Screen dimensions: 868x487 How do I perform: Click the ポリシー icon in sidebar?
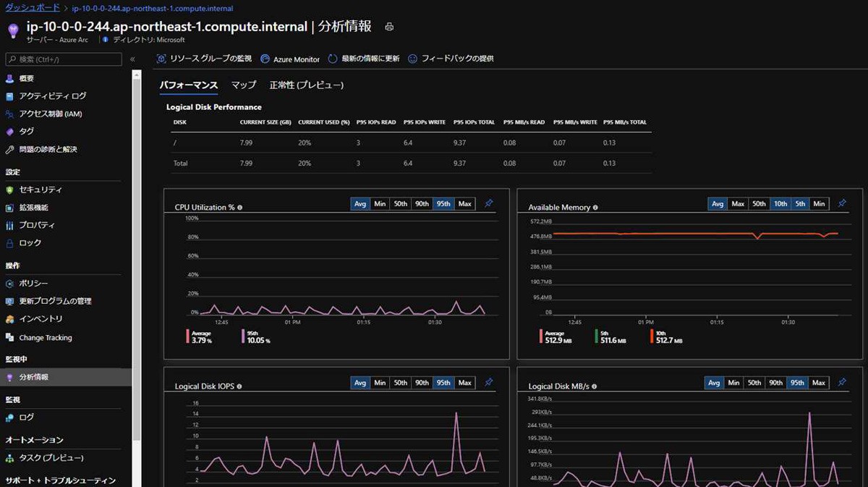10,284
